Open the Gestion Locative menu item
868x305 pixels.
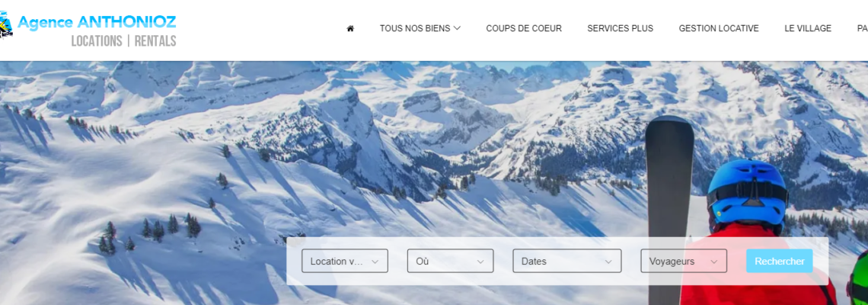click(719, 28)
